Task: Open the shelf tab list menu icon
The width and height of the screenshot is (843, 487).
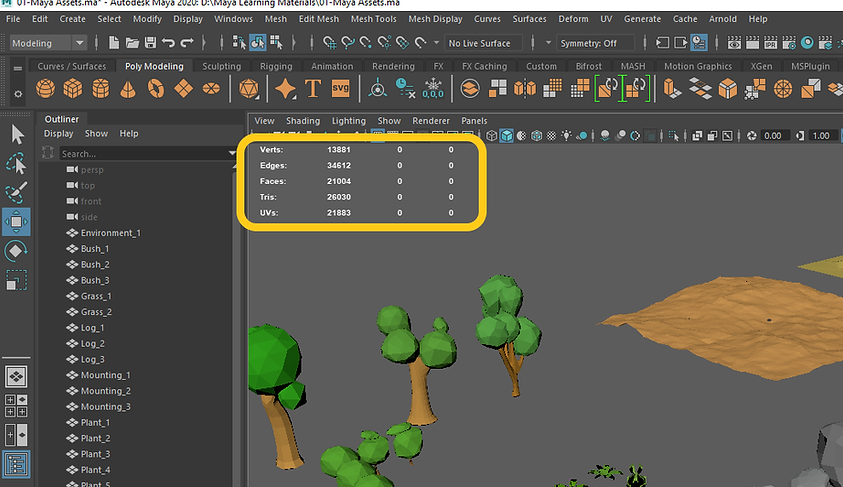Action: pos(18,68)
